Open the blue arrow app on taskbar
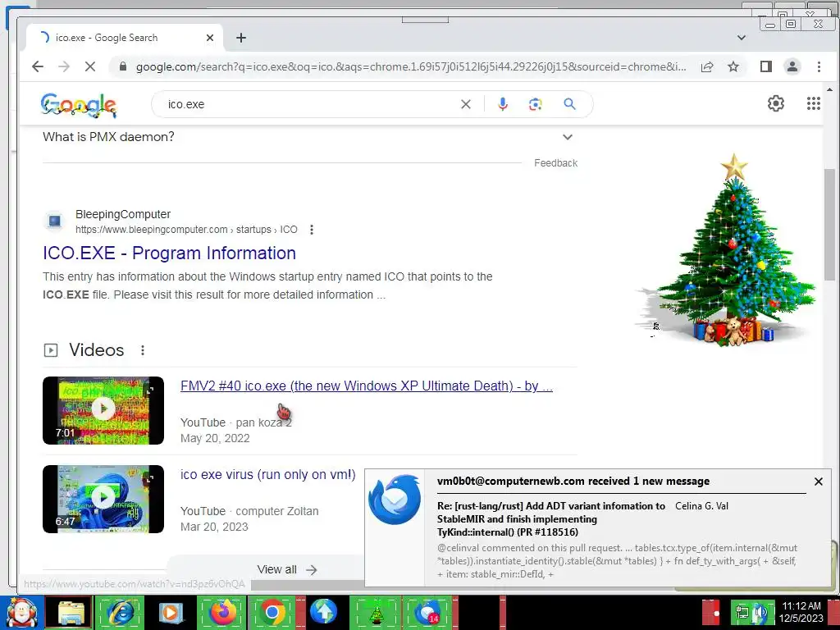The image size is (840, 630). (323, 613)
